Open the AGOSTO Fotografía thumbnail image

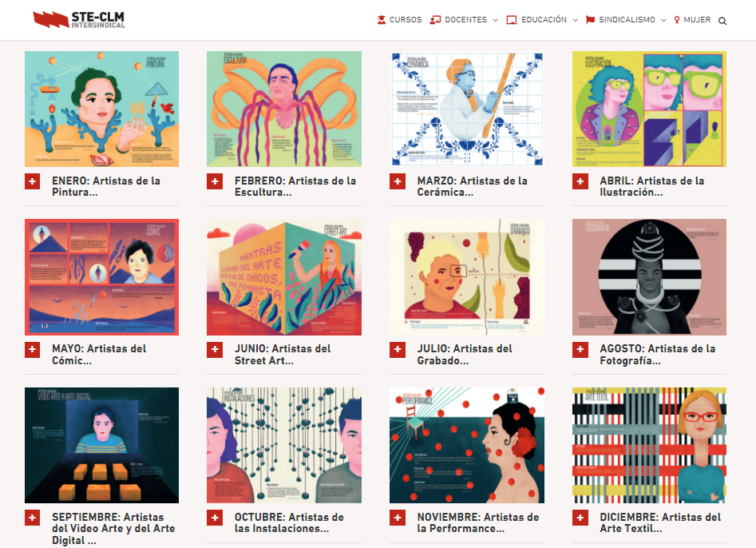(649, 277)
